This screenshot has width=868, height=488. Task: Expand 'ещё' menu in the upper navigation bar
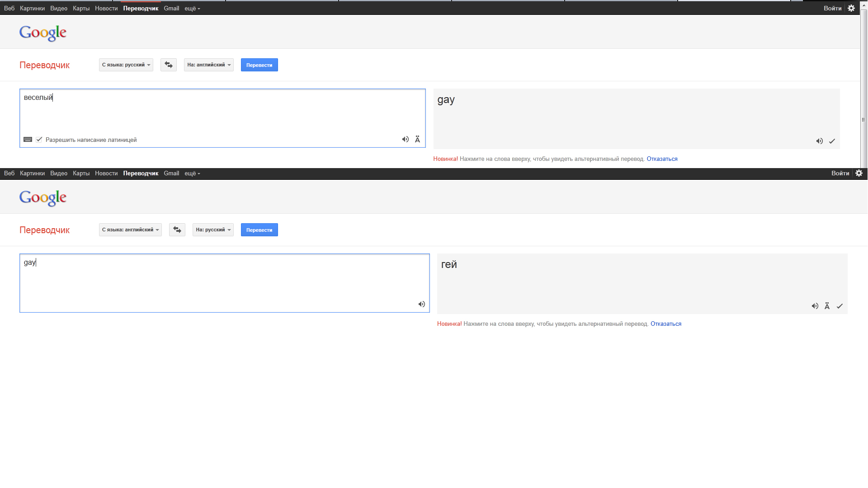pyautogui.click(x=192, y=9)
